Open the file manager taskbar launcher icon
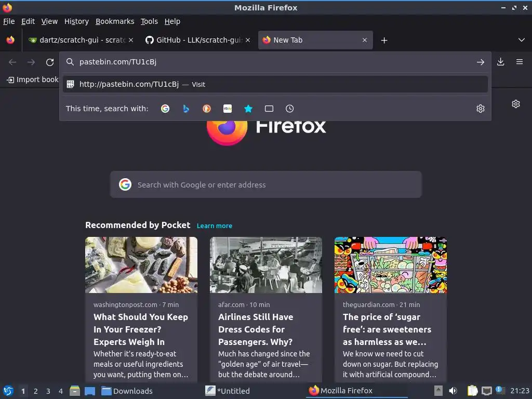The image size is (532, 399). tap(75, 391)
